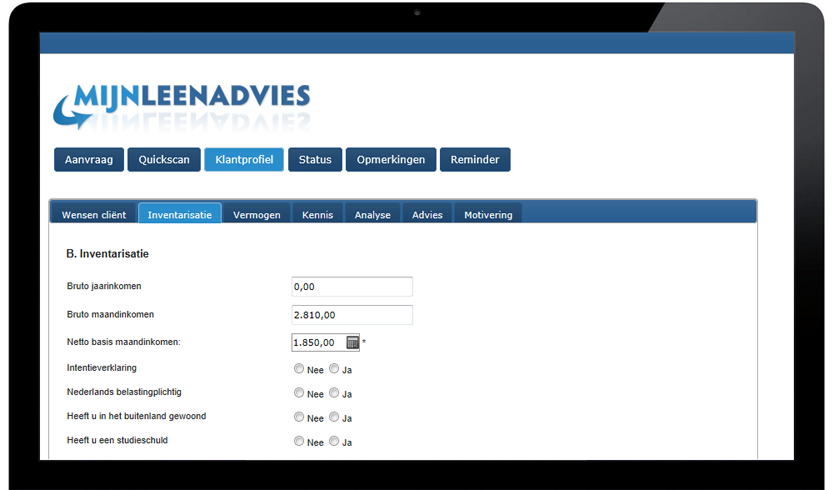Screen dimensions: 833x490
Task: Switch to the Wensen cliënt tab
Action: [x=94, y=214]
